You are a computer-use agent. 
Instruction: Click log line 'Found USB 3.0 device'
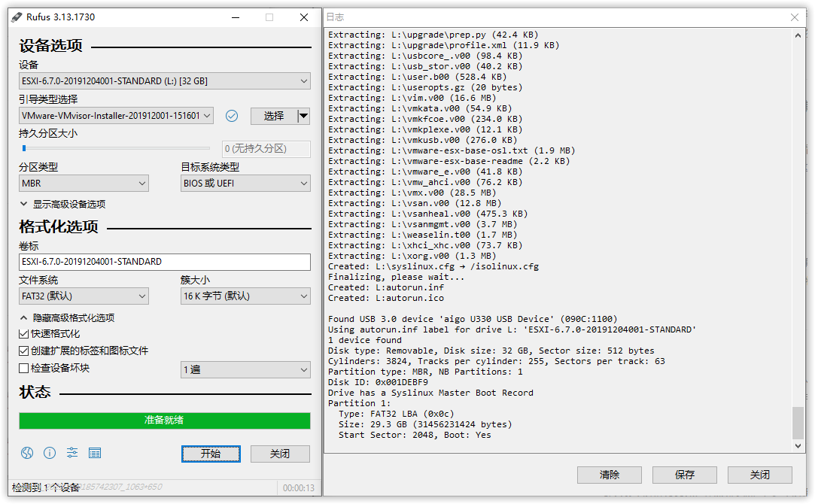click(473, 319)
